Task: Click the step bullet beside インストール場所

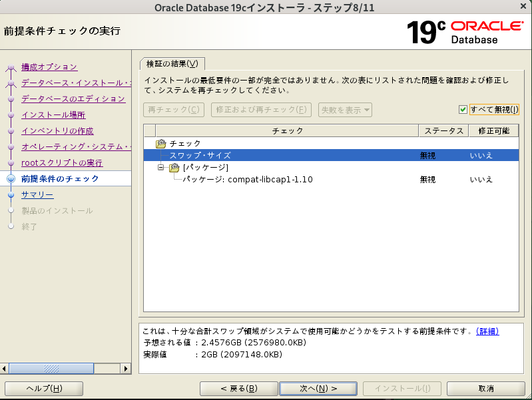Action: point(11,115)
